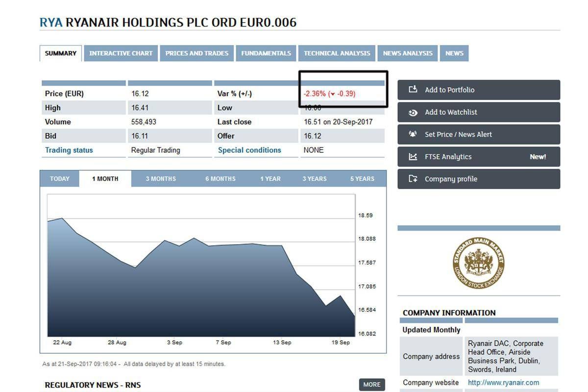Viewport: 588px width, 392px height.
Task: Click the NONE special conditions value
Action: (x=314, y=150)
